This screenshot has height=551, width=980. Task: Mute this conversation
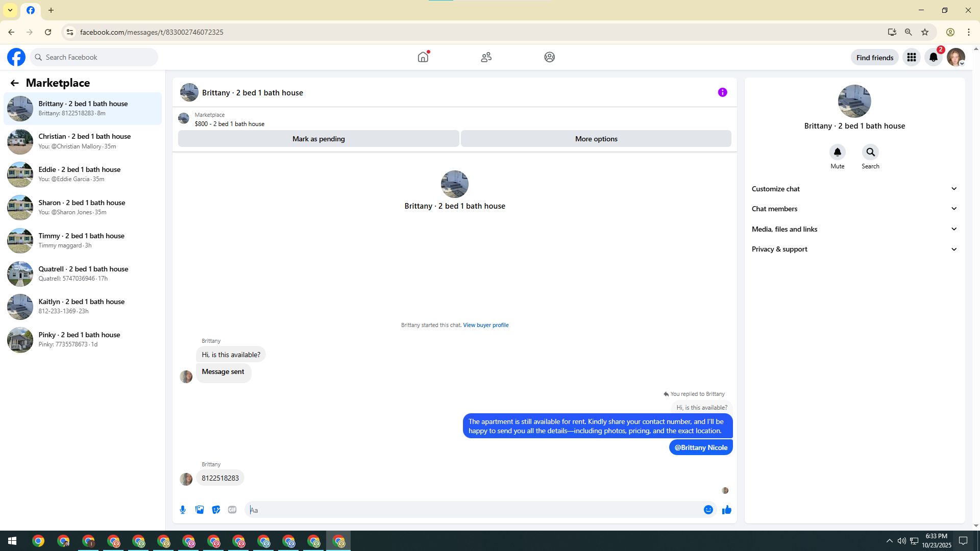click(x=837, y=153)
